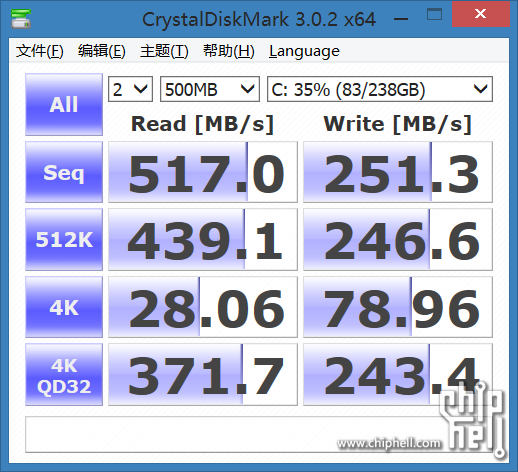Open the 帮助(H) help menu

pyautogui.click(x=229, y=51)
